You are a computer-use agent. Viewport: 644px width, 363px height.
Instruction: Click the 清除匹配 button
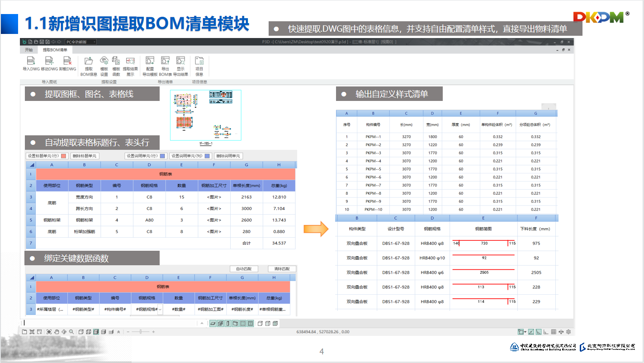282,269
